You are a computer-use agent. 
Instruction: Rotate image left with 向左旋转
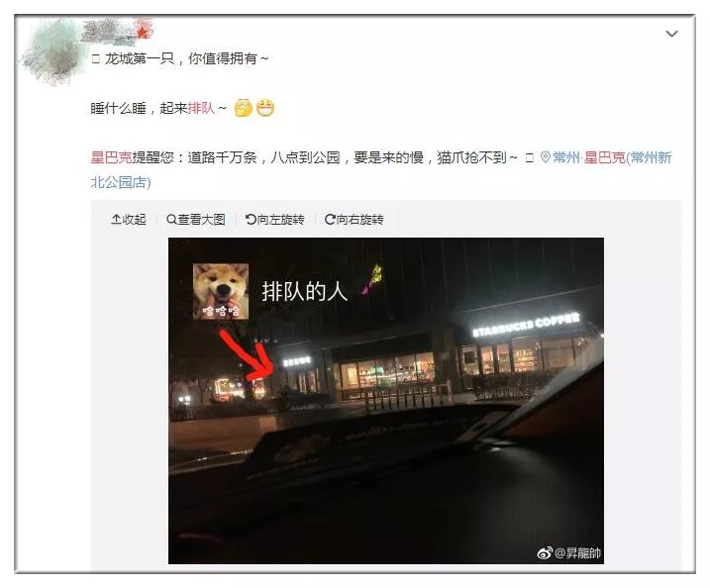[275, 220]
